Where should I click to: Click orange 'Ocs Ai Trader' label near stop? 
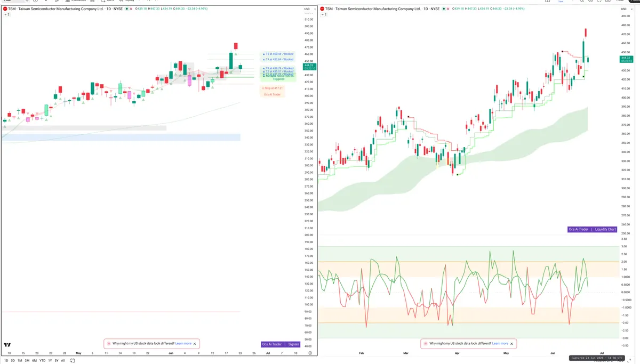(273, 94)
